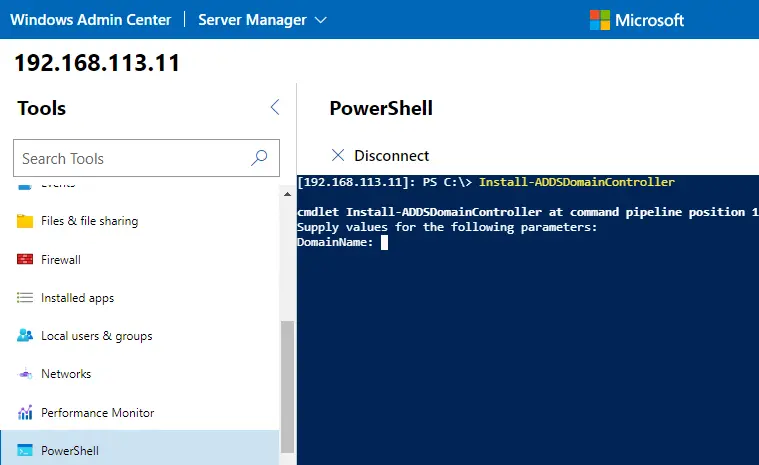Select Local users & groups tool
Image resolution: width=759 pixels, height=465 pixels.
point(139,336)
